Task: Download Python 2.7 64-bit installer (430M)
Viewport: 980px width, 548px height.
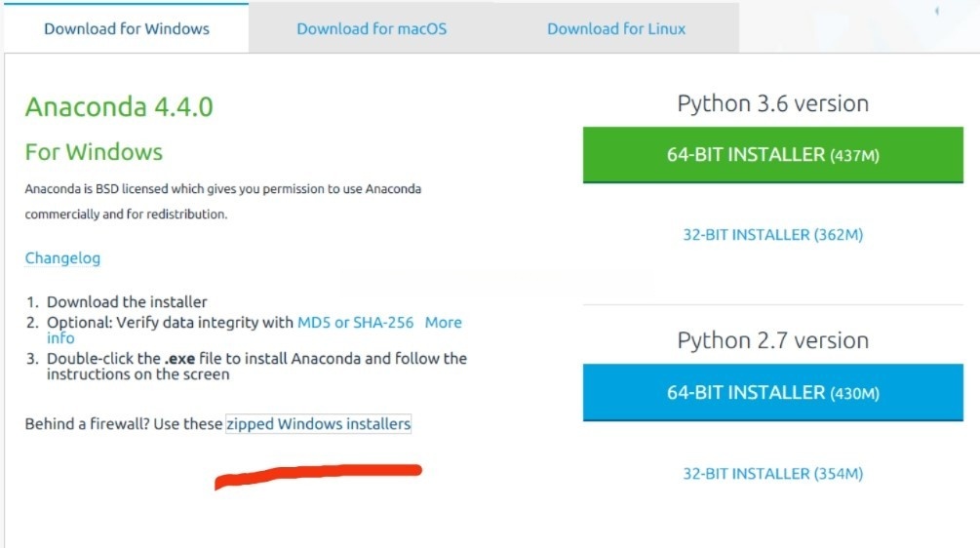Action: (772, 393)
